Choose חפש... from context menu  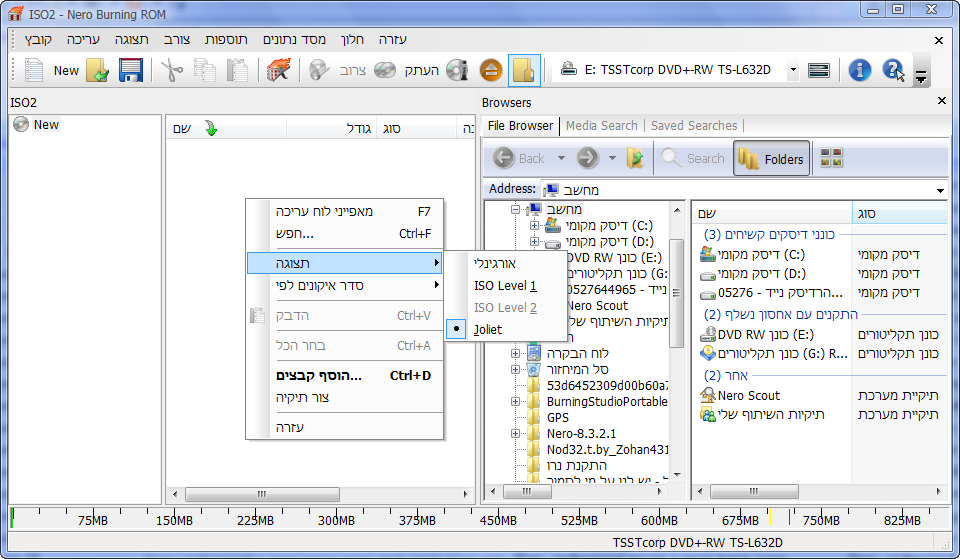(x=345, y=233)
